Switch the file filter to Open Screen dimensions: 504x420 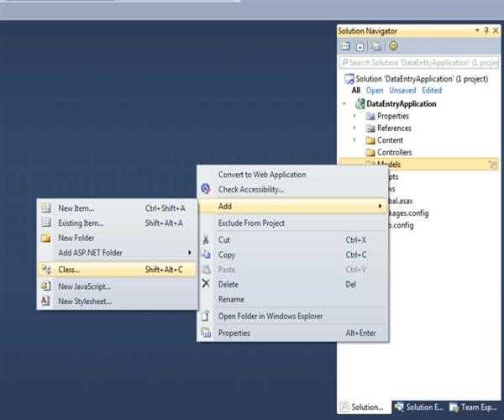click(375, 91)
